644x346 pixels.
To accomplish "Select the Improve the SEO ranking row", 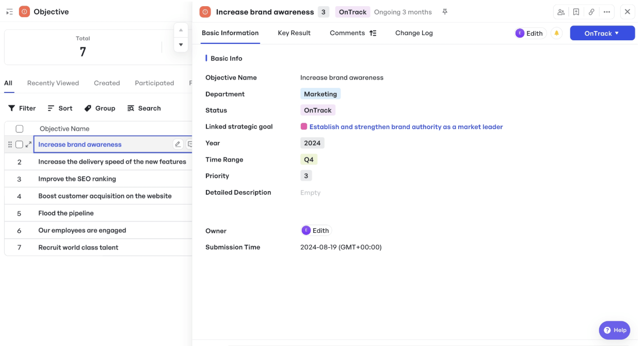I will point(98,179).
